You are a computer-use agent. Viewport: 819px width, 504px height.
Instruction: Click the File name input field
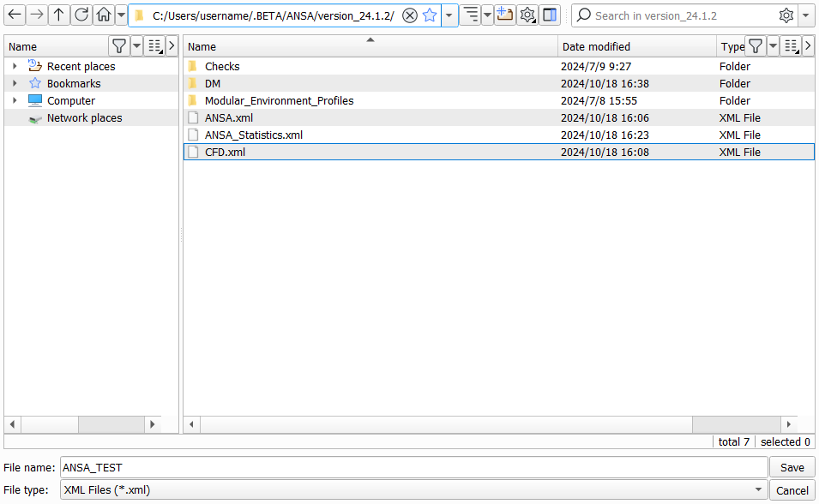point(413,467)
